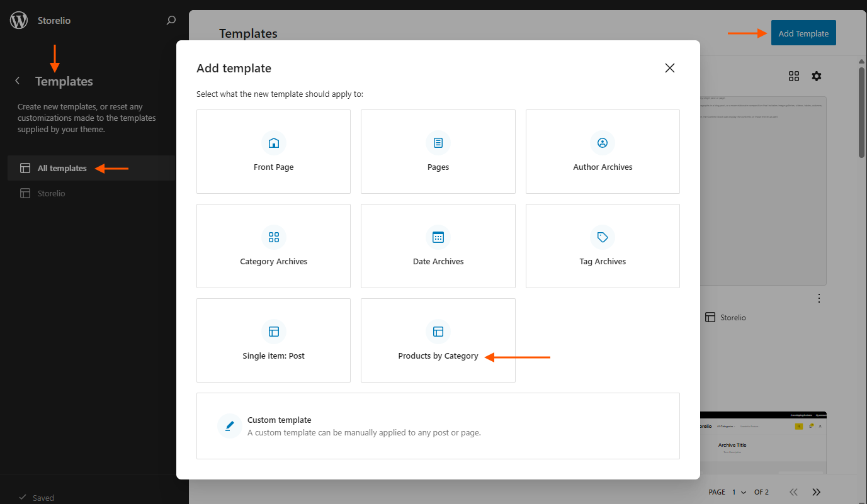Switch to grid layout view icon

click(x=794, y=76)
